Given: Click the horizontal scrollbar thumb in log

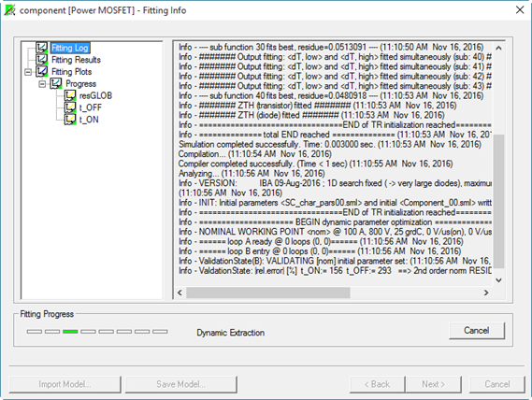Looking at the screenshot, I should [x=268, y=293].
